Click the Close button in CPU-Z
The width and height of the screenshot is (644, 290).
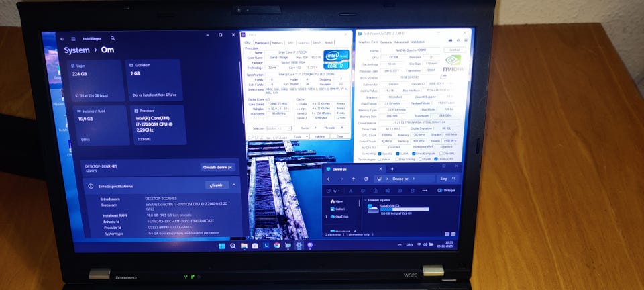[339, 136]
